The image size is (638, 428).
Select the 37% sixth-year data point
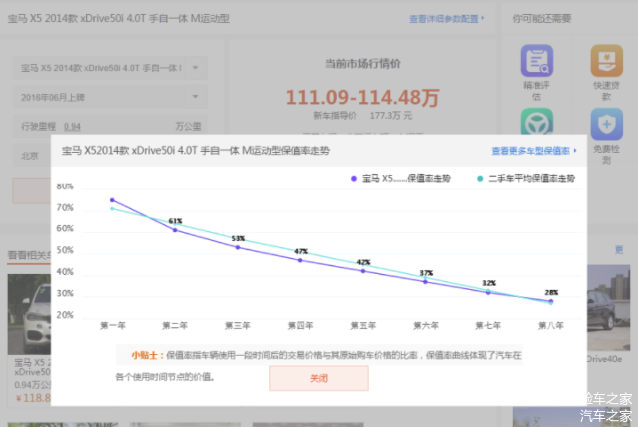pyautogui.click(x=426, y=282)
